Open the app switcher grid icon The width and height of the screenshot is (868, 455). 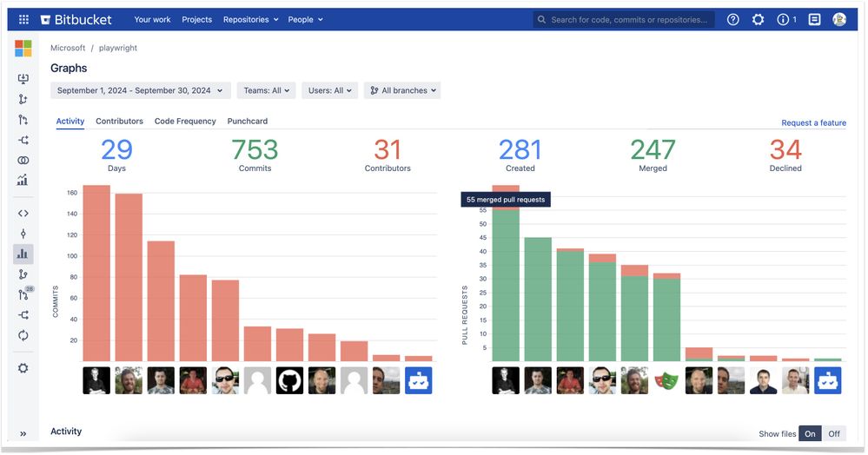23,19
